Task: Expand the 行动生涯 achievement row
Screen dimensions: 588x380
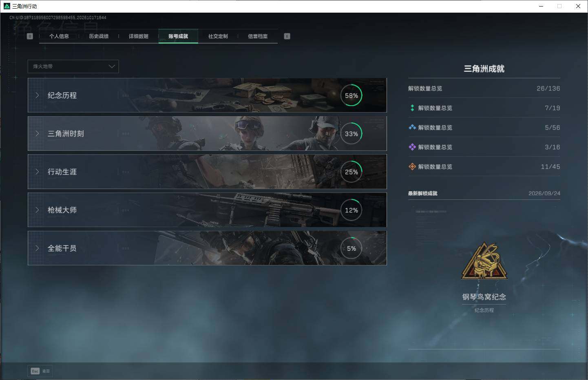Action: click(x=207, y=172)
